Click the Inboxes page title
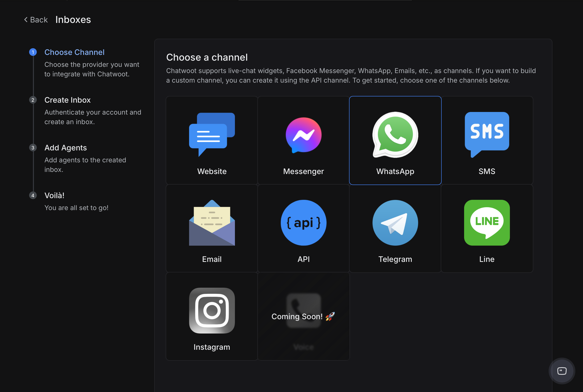 73,20
